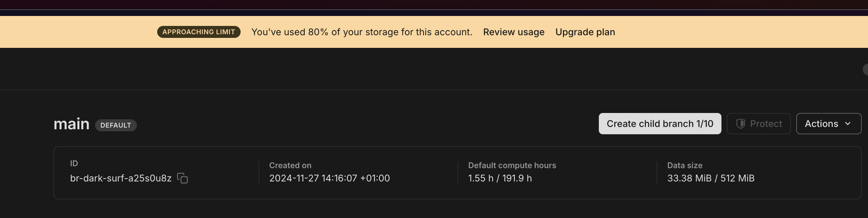The image size is (868, 218).
Task: Click the partially visible round button at right edge
Action: click(865, 69)
